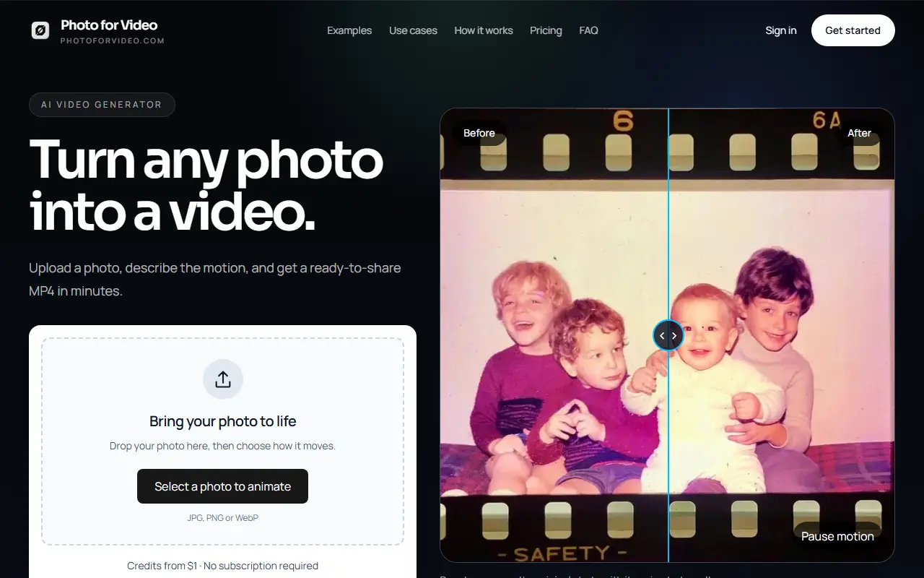The height and width of the screenshot is (578, 924).
Task: View the Pricing page
Action: 546,30
